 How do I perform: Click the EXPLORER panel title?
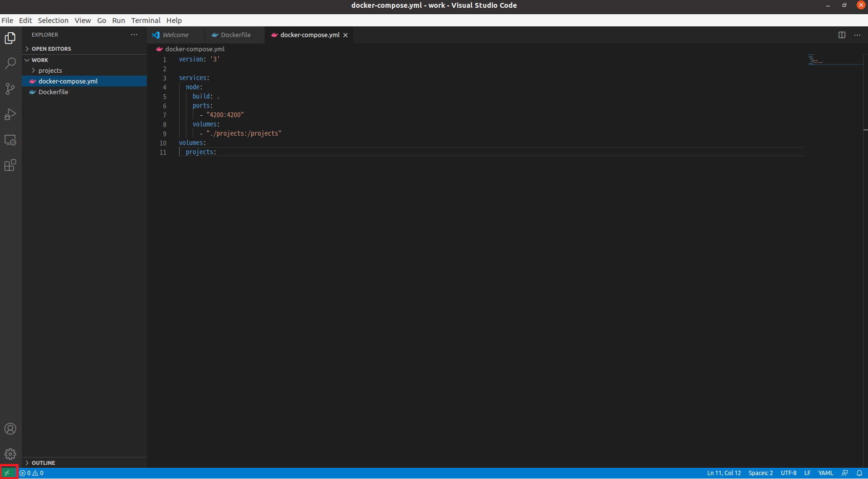pos(45,35)
